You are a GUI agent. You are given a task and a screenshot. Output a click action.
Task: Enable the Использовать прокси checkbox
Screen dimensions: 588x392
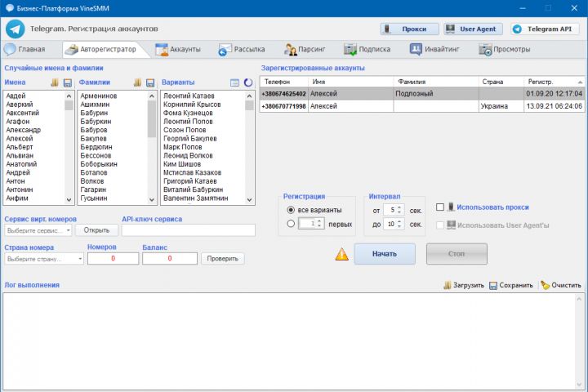click(440, 207)
